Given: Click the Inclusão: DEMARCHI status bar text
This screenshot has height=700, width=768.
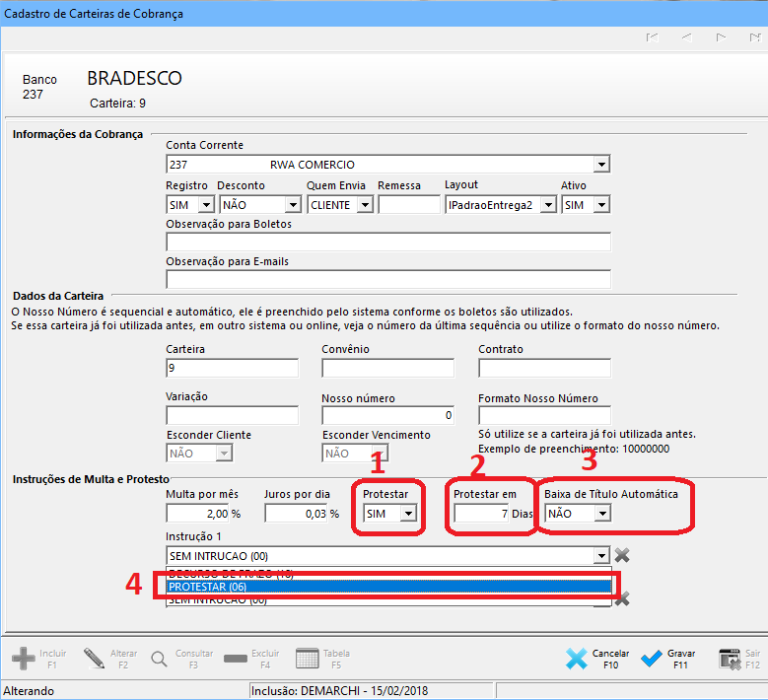Looking at the screenshot, I should point(339,691).
